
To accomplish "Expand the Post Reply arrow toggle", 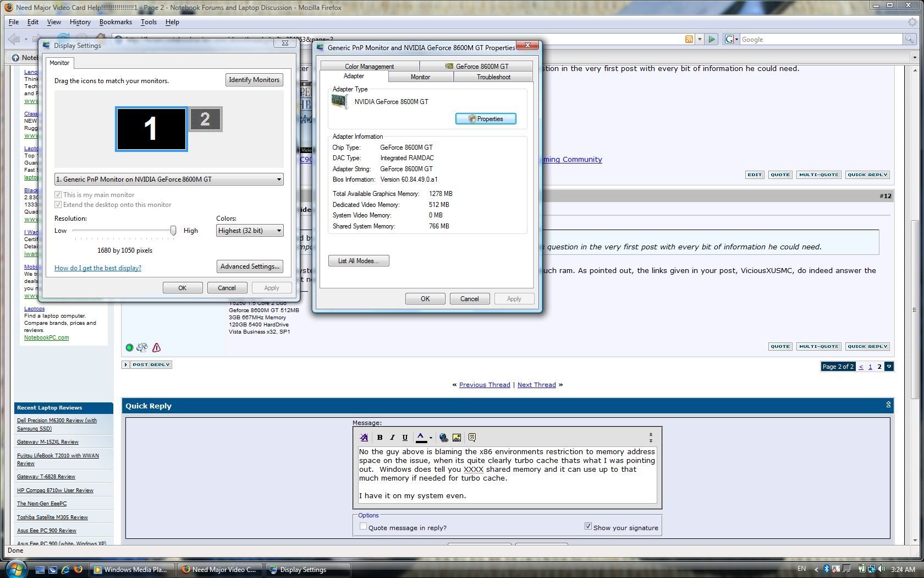I will pos(126,364).
